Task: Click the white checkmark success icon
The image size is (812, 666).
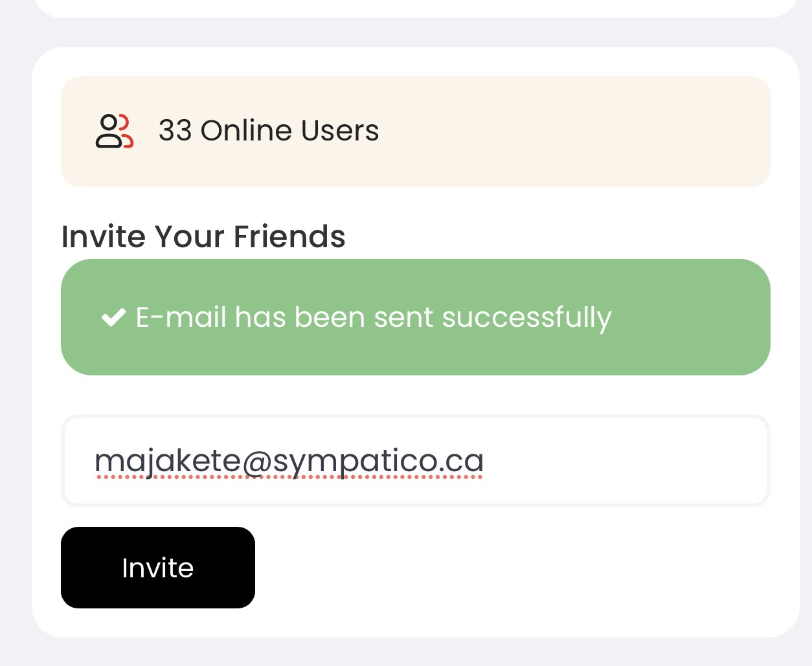Action: 113,317
